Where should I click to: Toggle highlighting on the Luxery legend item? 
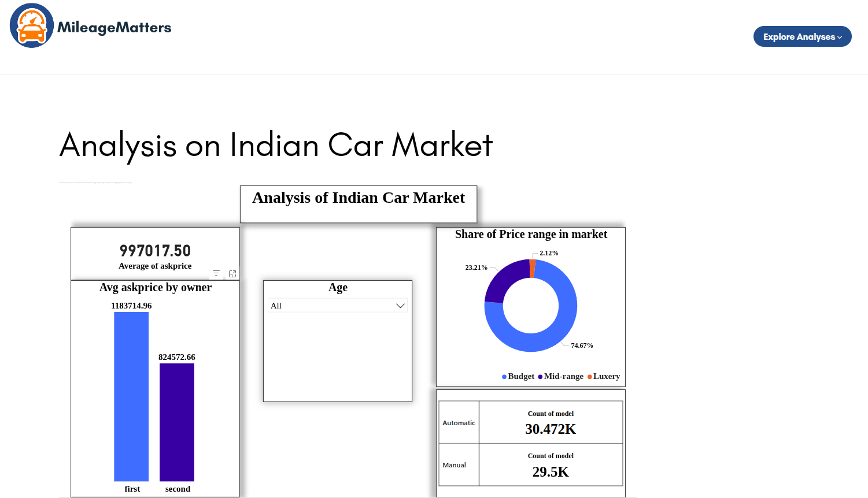605,376
